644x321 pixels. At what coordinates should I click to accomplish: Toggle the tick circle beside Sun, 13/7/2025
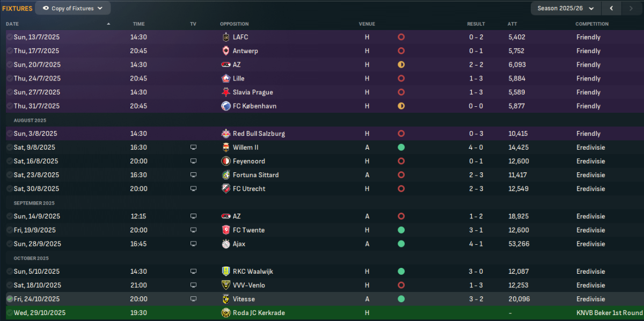tap(10, 37)
